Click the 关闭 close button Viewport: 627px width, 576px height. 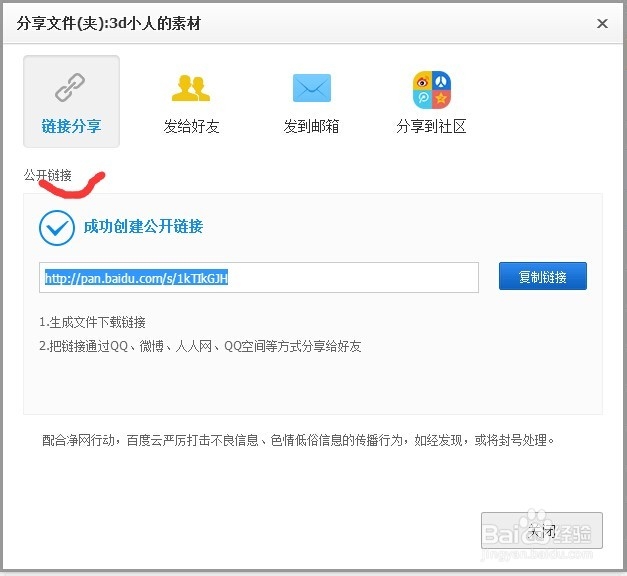point(541,530)
